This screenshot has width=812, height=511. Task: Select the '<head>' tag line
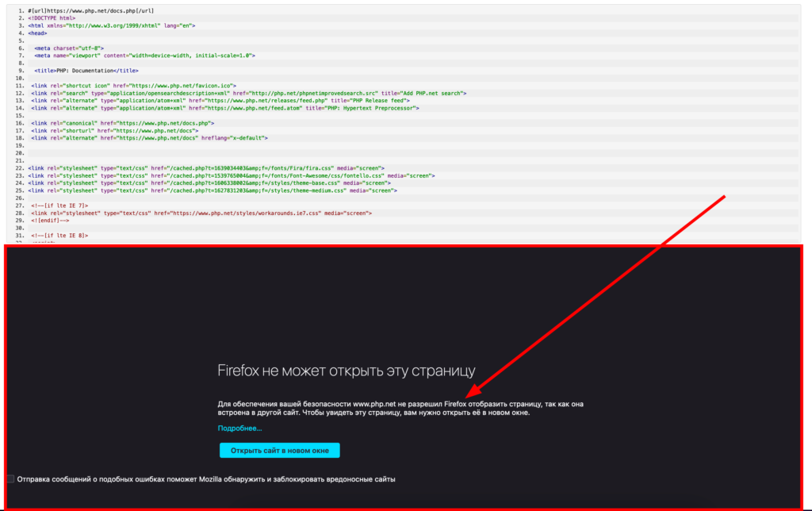(x=38, y=33)
